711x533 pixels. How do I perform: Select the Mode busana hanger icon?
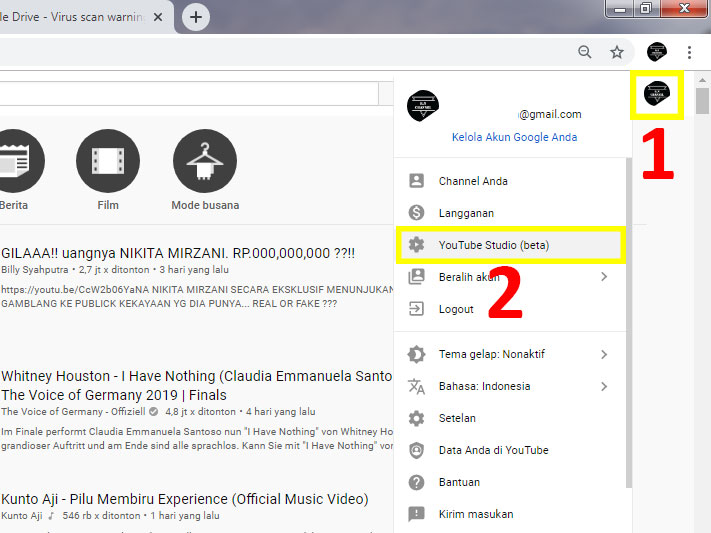[x=205, y=161]
